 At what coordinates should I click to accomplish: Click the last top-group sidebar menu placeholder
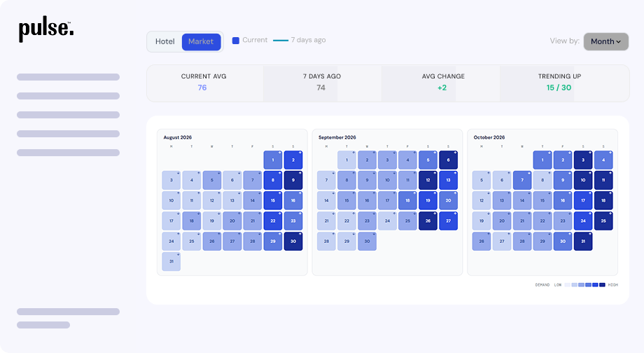(68, 153)
